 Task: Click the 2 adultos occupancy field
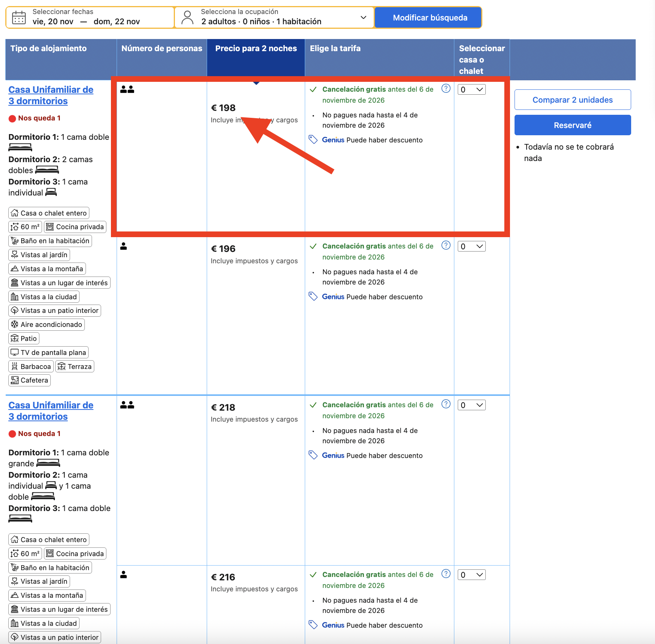(x=274, y=17)
